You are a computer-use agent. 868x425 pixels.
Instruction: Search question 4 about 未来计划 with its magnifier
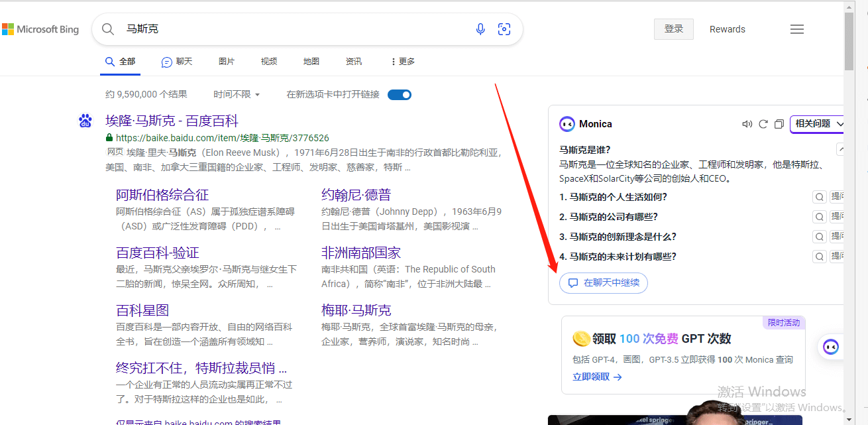[820, 257]
